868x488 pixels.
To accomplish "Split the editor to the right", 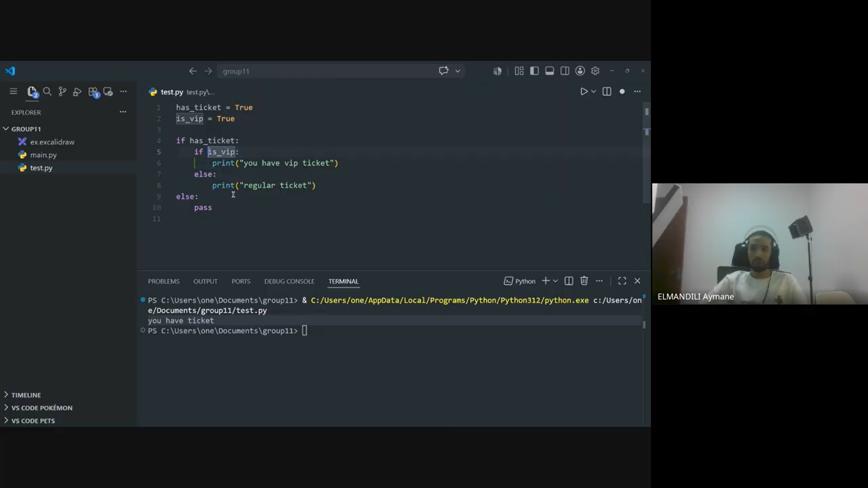I will [607, 92].
